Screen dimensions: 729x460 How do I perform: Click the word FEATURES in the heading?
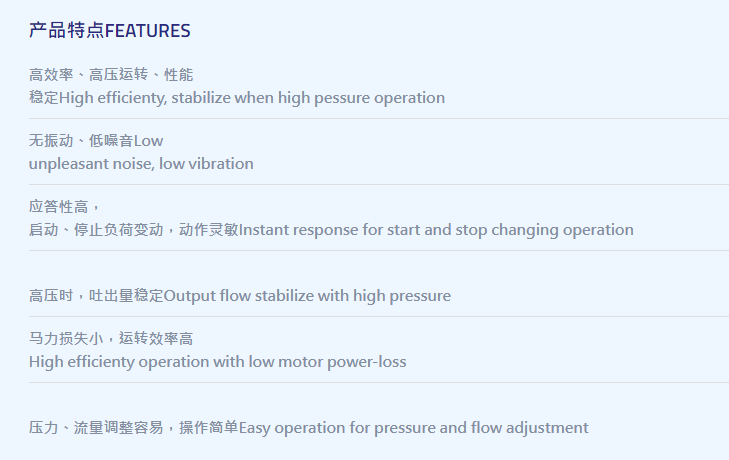pyautogui.click(x=148, y=31)
